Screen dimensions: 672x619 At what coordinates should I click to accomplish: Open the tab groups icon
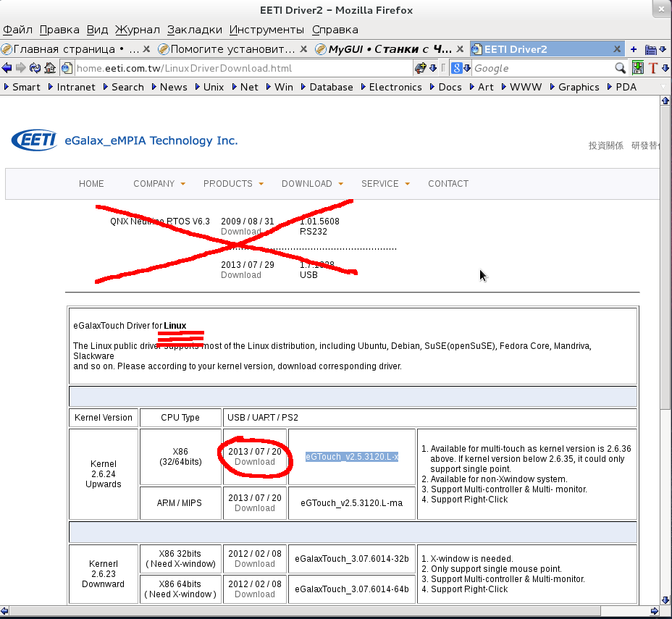click(x=650, y=50)
